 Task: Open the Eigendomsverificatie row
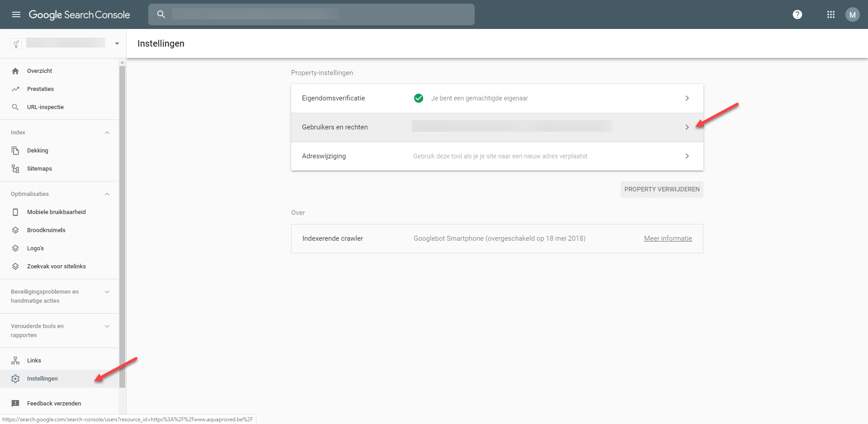click(497, 98)
